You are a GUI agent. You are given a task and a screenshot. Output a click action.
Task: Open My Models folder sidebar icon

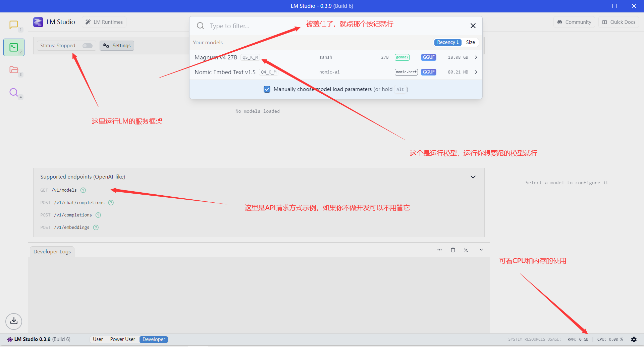[14, 69]
